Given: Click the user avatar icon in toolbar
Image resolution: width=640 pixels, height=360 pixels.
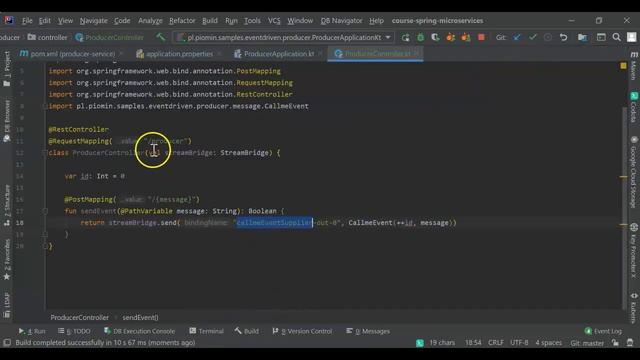Looking at the screenshot, I should (x=631, y=37).
